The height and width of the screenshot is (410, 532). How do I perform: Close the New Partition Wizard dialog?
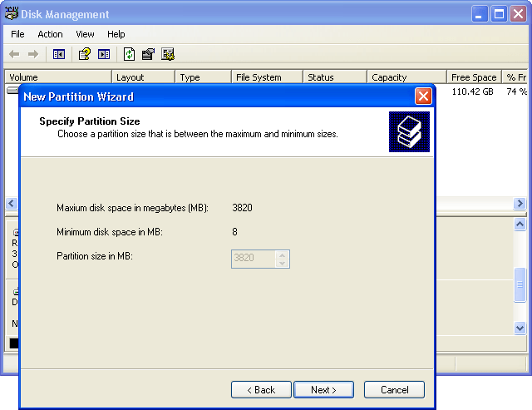click(x=423, y=96)
